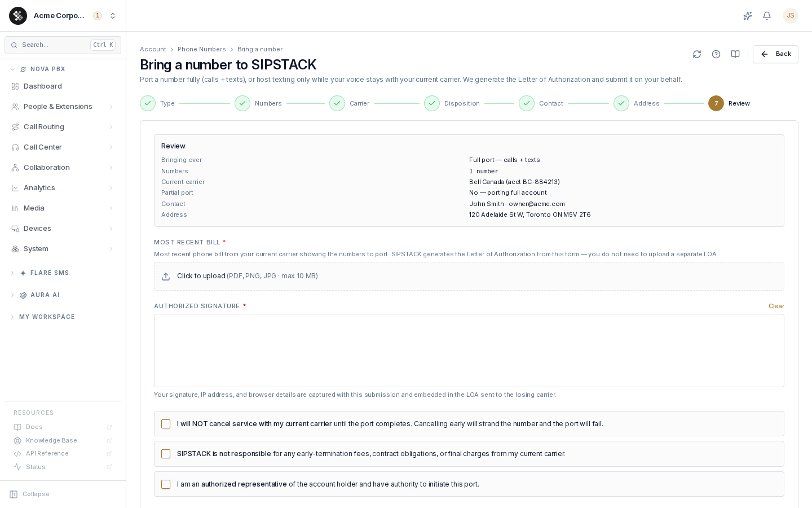Click the AI sparkles icon in top bar
Image resolution: width=812 pixels, height=508 pixels.
point(748,16)
